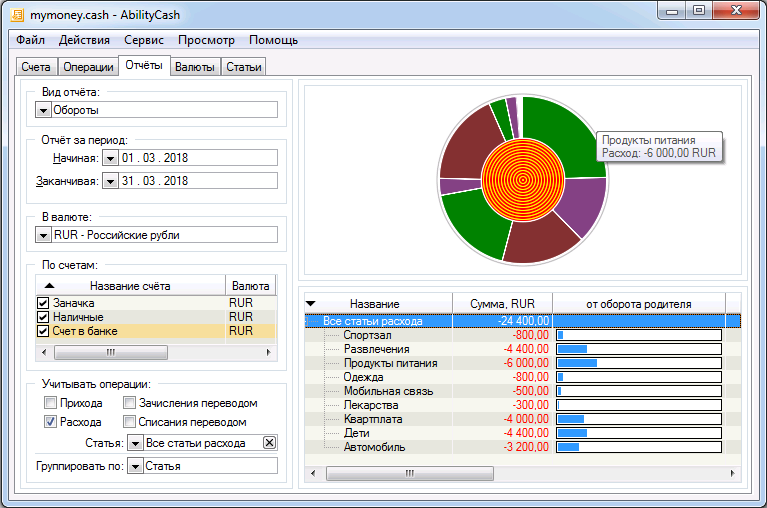The image size is (767, 508).
Task: Open the Действия menu
Action: pyautogui.click(x=84, y=40)
